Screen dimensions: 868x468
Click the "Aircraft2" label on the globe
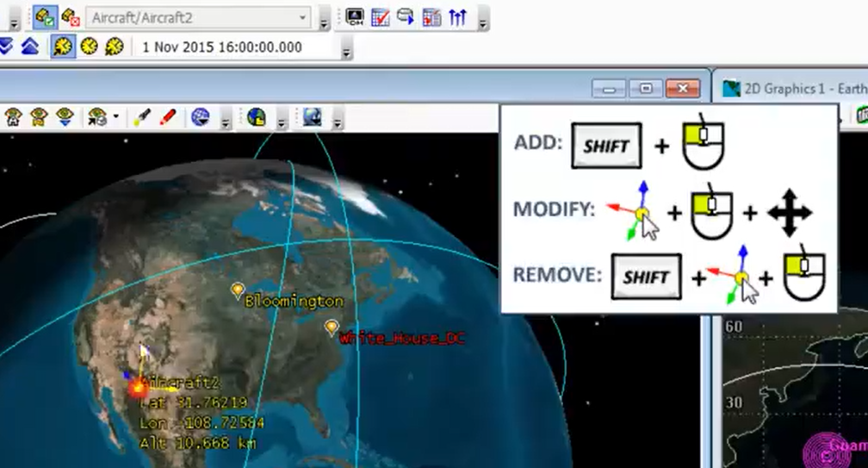click(x=181, y=382)
